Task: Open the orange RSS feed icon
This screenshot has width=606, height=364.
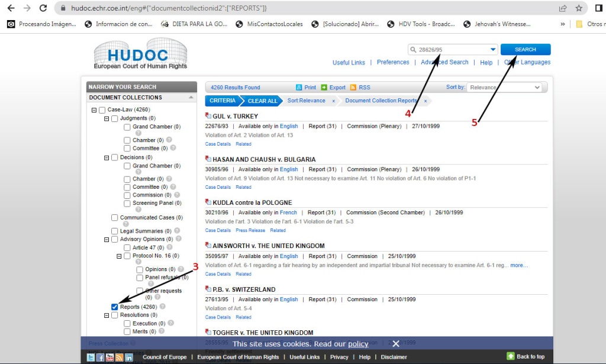Action: click(353, 88)
